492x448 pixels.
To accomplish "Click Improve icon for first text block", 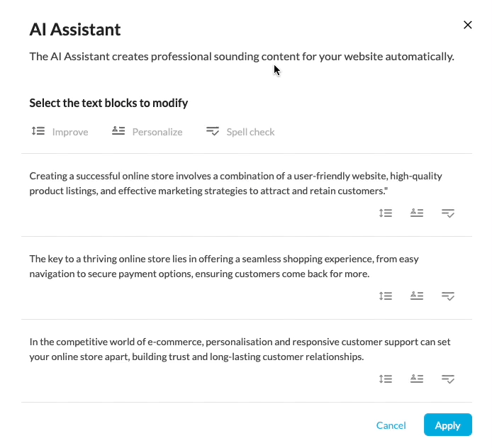I will pos(386,213).
